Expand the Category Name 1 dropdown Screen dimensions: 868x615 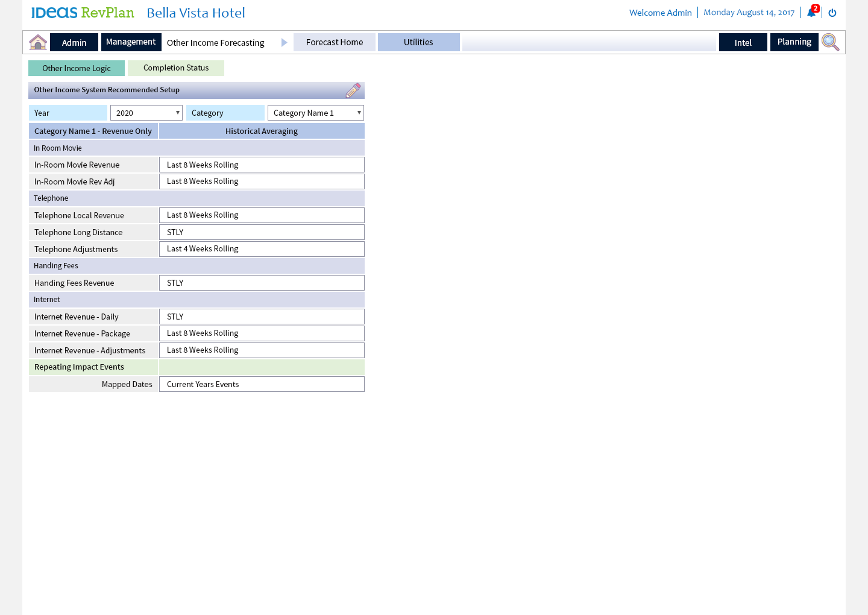[316, 113]
